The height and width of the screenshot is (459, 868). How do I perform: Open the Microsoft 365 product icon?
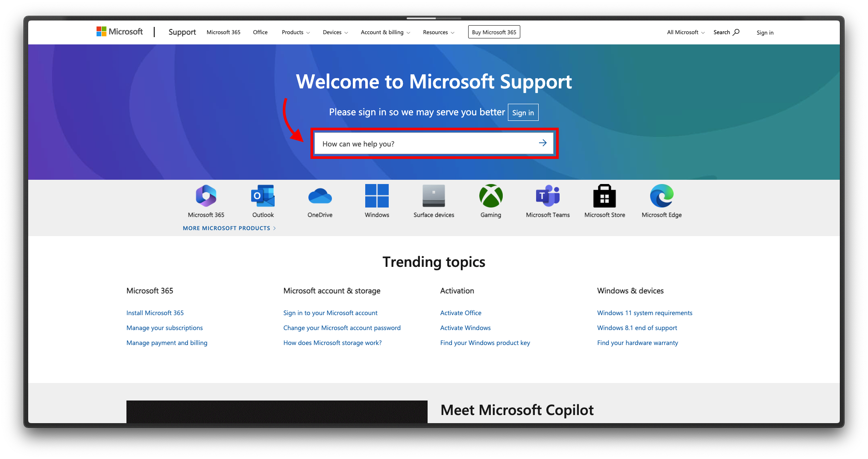coord(206,196)
